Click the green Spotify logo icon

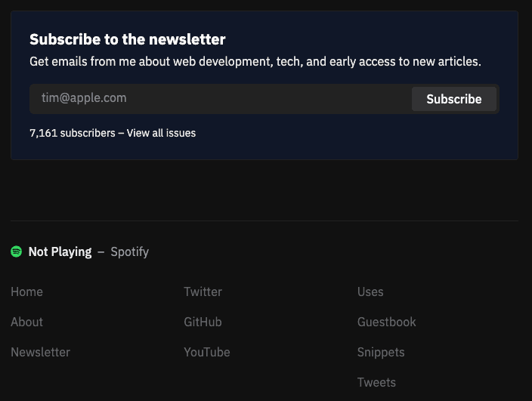[x=17, y=251]
